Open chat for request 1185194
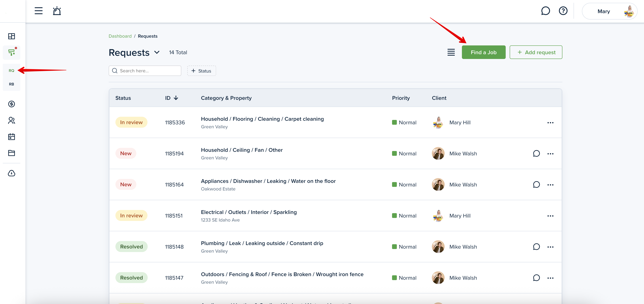Screen dimensions: 644x304 536,153
